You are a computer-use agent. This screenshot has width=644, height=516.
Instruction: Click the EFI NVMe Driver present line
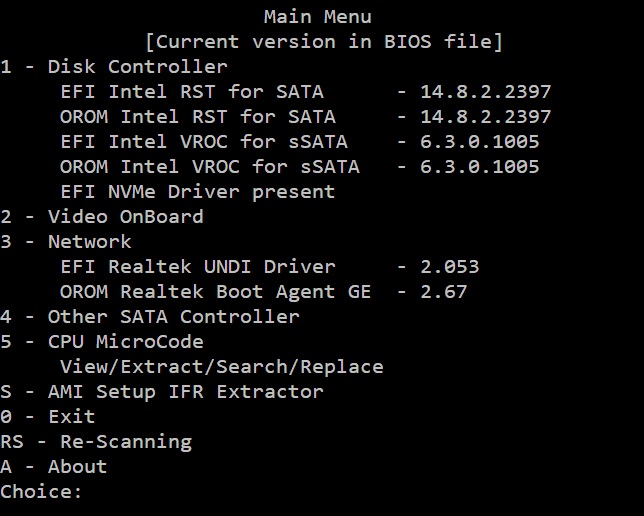[x=197, y=191]
